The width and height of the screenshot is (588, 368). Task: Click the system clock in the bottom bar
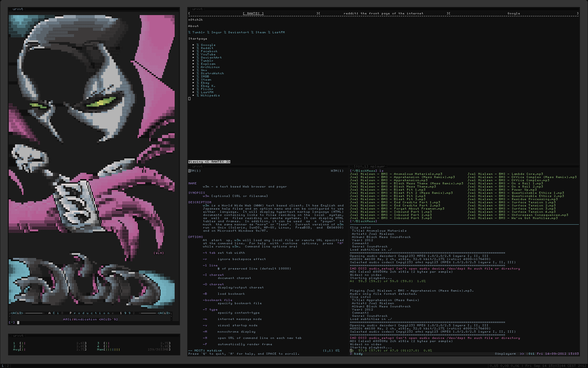[556, 366]
